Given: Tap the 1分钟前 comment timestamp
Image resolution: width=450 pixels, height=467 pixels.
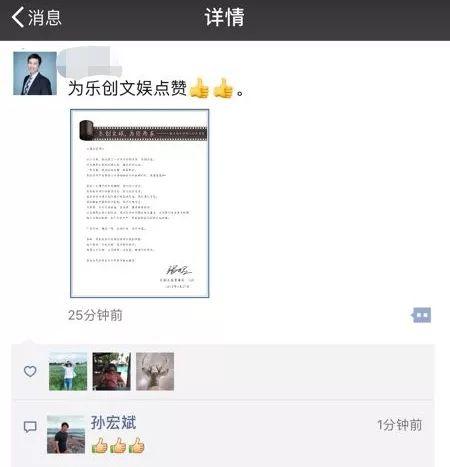Looking at the screenshot, I should click(x=400, y=425).
